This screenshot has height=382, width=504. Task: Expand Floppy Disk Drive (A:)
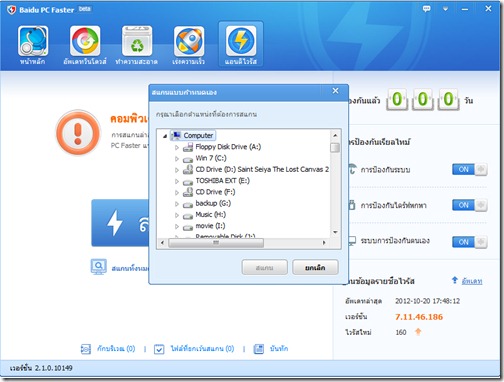177,147
